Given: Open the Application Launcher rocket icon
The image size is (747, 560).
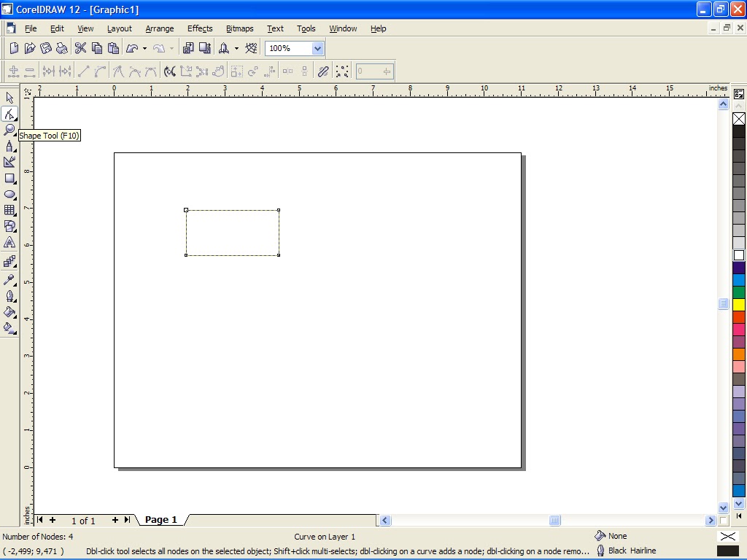Looking at the screenshot, I should 223,48.
